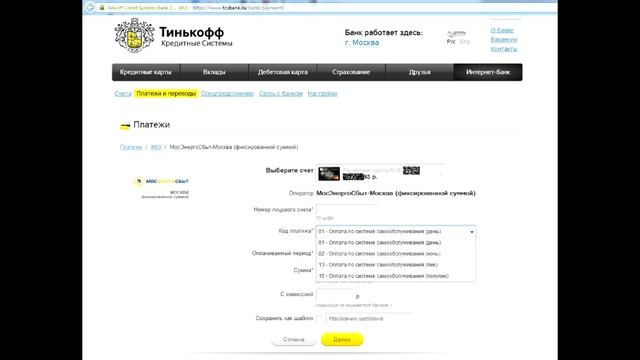Select the Платежи и переводы tab
The height and width of the screenshot is (360, 640).
click(166, 93)
